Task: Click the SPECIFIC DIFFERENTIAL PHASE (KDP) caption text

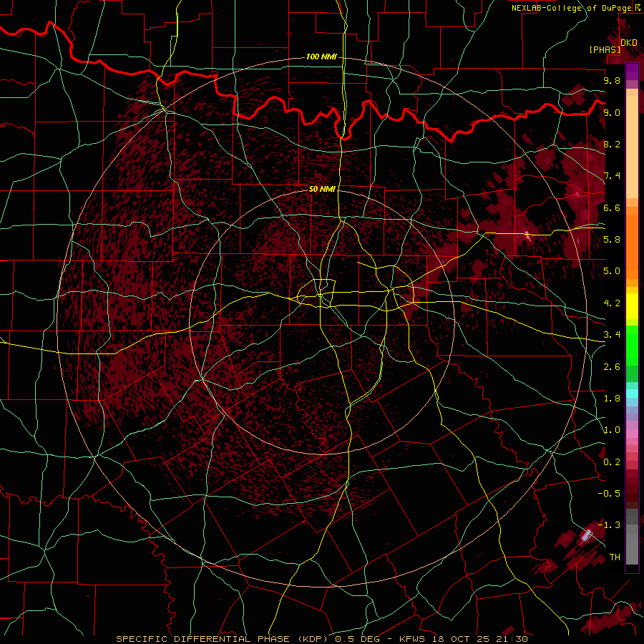Action: point(223,639)
